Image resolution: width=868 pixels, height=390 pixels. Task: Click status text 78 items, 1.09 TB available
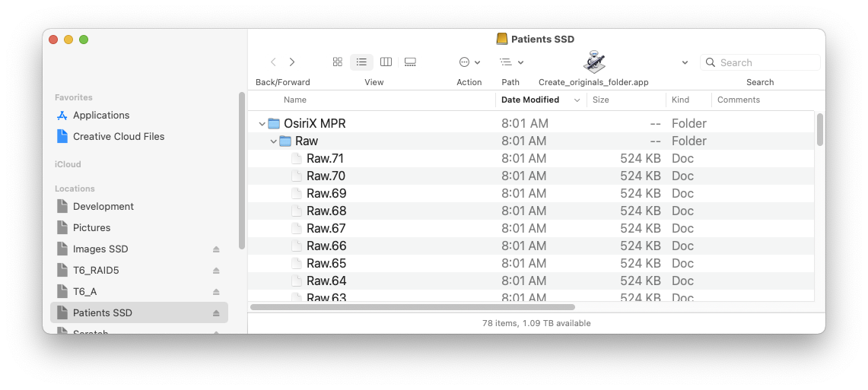tap(536, 323)
